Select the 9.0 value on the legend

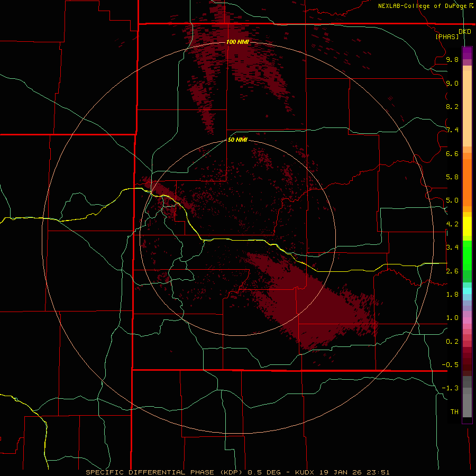click(x=452, y=83)
